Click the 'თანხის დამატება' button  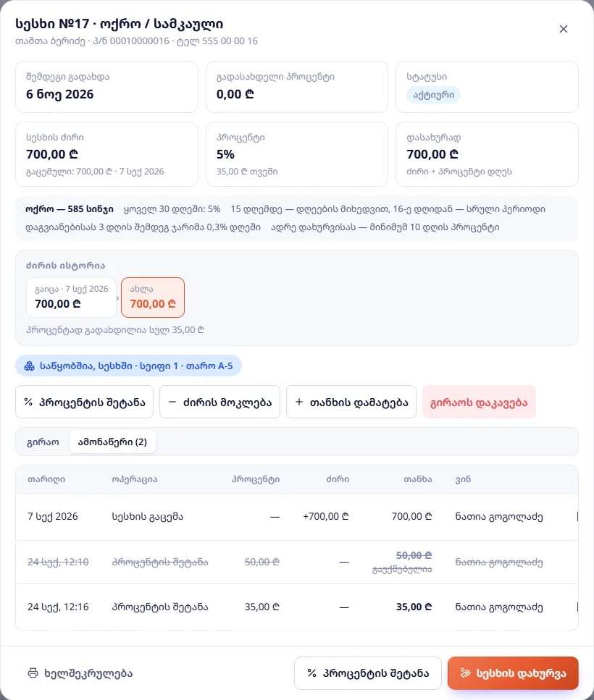click(x=351, y=402)
